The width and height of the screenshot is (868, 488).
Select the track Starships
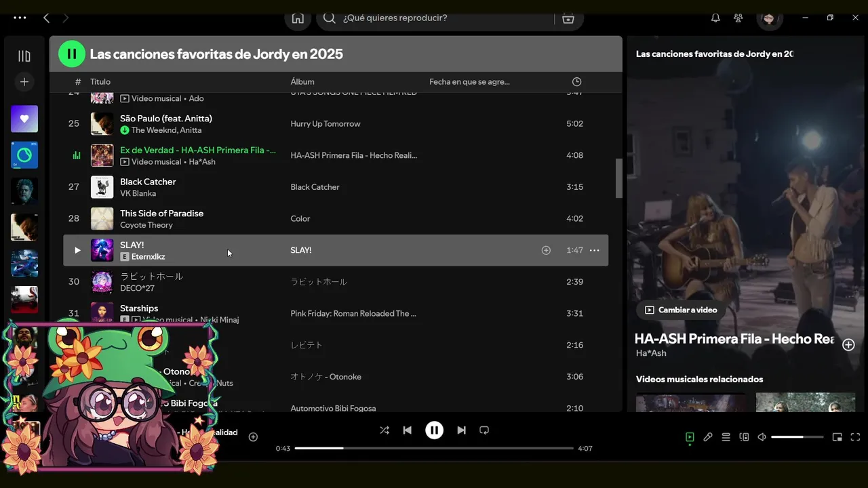tap(139, 308)
